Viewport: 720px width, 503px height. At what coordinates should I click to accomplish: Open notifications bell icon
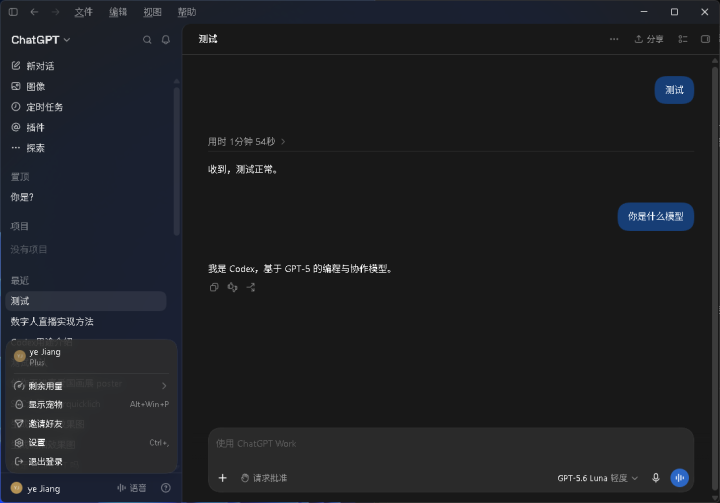(166, 40)
